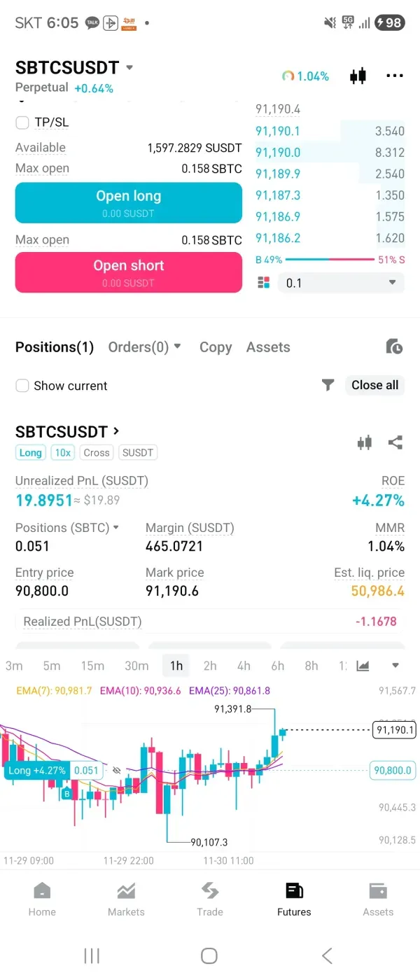The height and width of the screenshot is (980, 420).
Task: Open the more options menu beside the chart icon
Action: click(x=395, y=76)
